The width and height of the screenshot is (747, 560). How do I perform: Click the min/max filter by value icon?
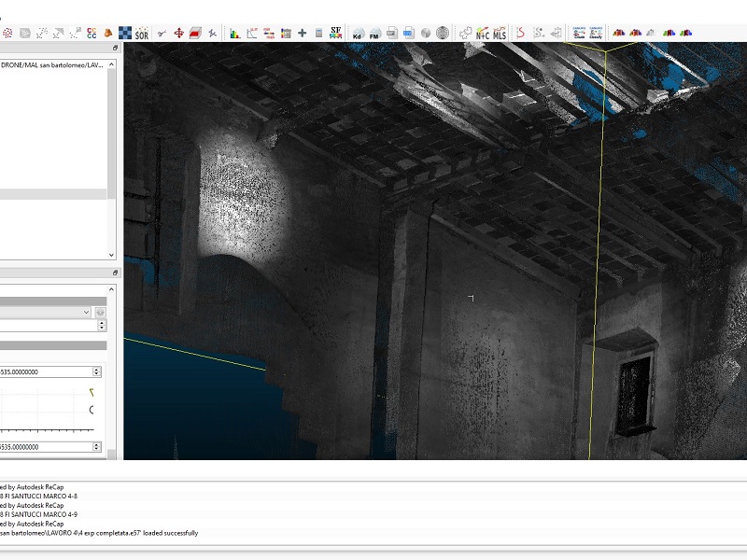[269, 33]
